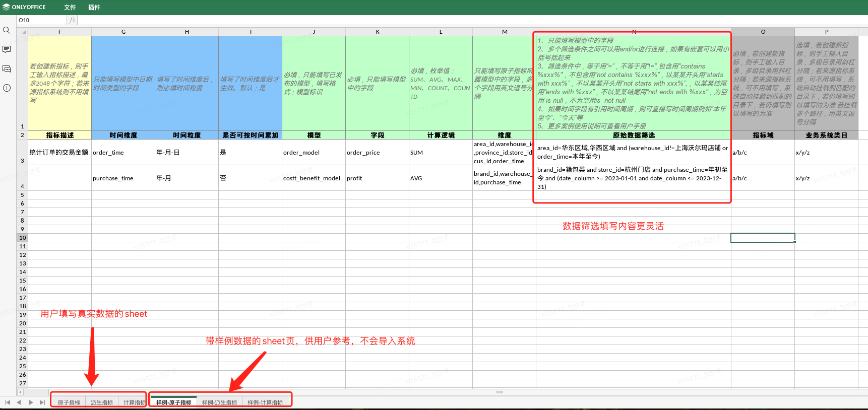Click the cell containing purchase_time
The image size is (868, 410).
tap(123, 178)
